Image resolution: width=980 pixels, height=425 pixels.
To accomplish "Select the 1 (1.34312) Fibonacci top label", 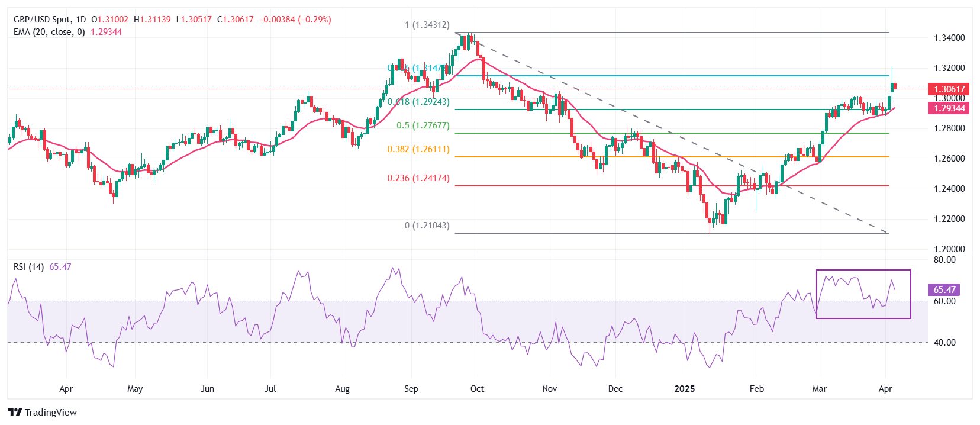I will (x=427, y=25).
